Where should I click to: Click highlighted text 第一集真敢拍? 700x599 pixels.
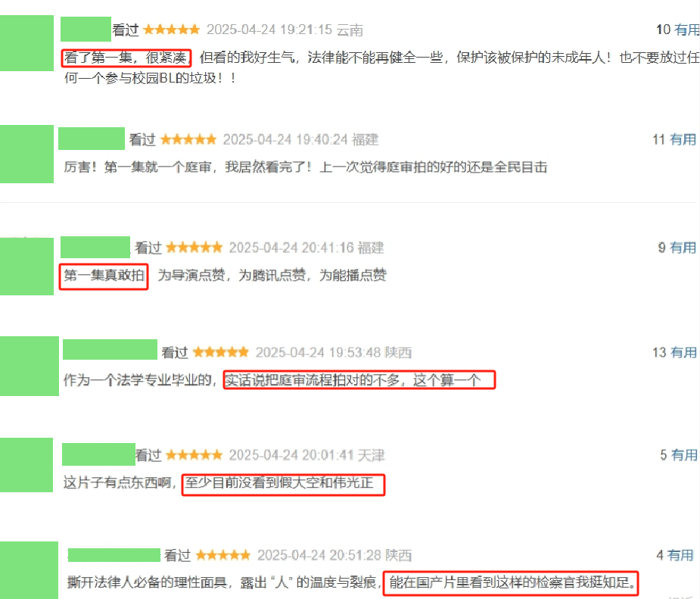tap(104, 275)
